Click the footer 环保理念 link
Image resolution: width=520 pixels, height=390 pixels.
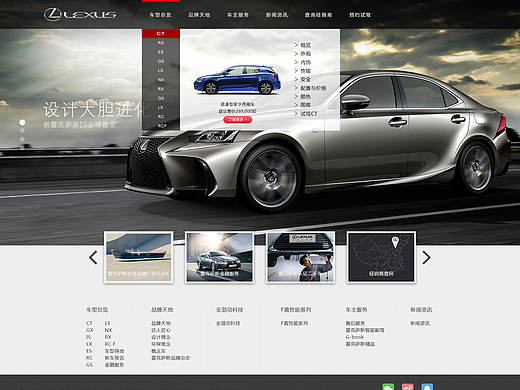click(x=161, y=344)
